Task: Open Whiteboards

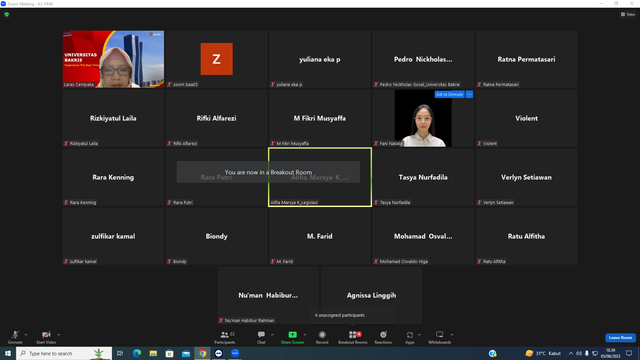Action: tap(440, 338)
